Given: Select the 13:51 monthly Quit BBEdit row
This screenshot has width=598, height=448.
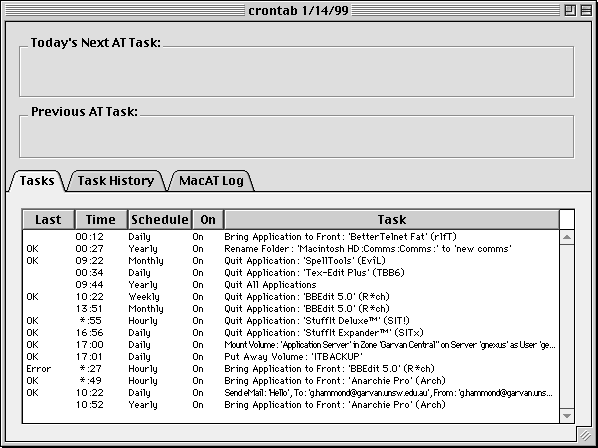Looking at the screenshot, I should tap(291, 309).
